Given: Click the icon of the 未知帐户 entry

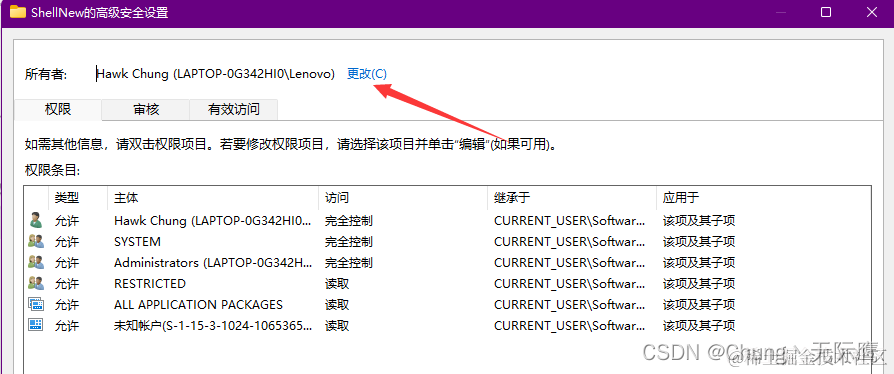Looking at the screenshot, I should click(36, 326).
